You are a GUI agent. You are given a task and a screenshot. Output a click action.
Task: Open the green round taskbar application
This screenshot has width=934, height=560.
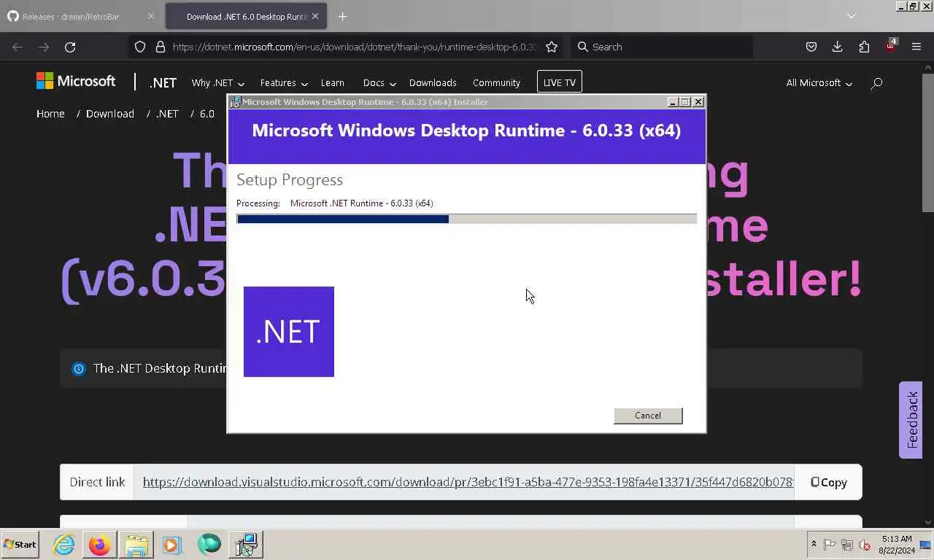click(209, 545)
